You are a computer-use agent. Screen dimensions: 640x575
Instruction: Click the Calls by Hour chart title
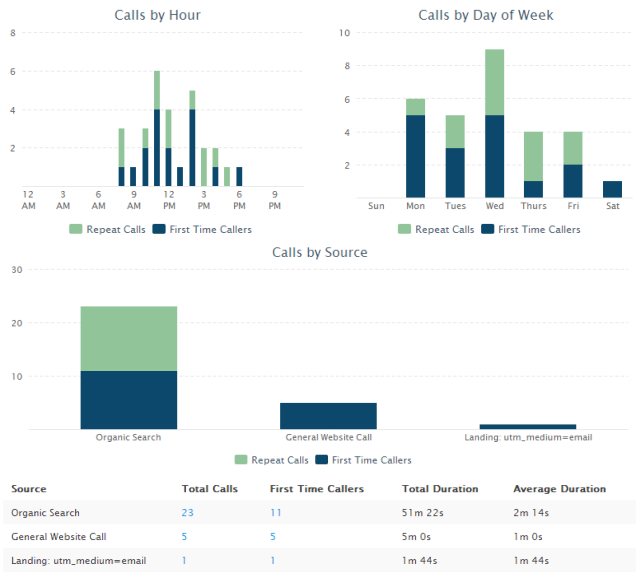coord(157,15)
